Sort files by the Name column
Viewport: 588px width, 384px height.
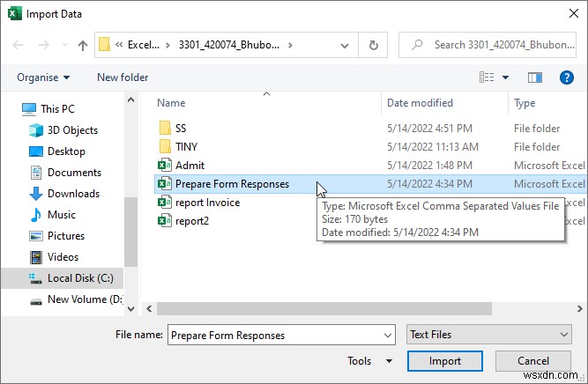coord(171,103)
